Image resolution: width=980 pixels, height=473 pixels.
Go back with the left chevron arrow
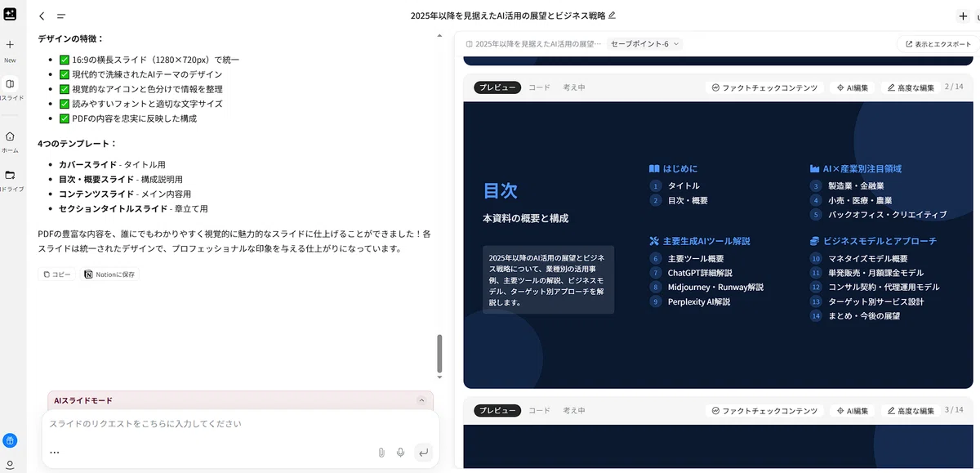pos(42,16)
